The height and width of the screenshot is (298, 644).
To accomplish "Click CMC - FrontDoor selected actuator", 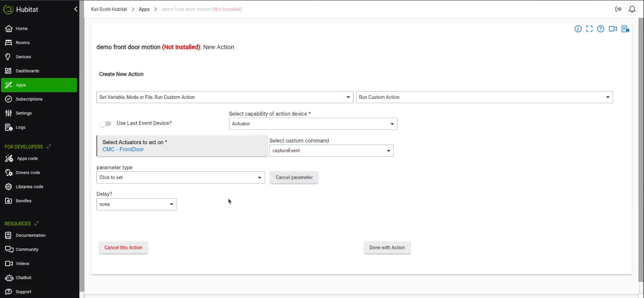I will click(x=123, y=149).
